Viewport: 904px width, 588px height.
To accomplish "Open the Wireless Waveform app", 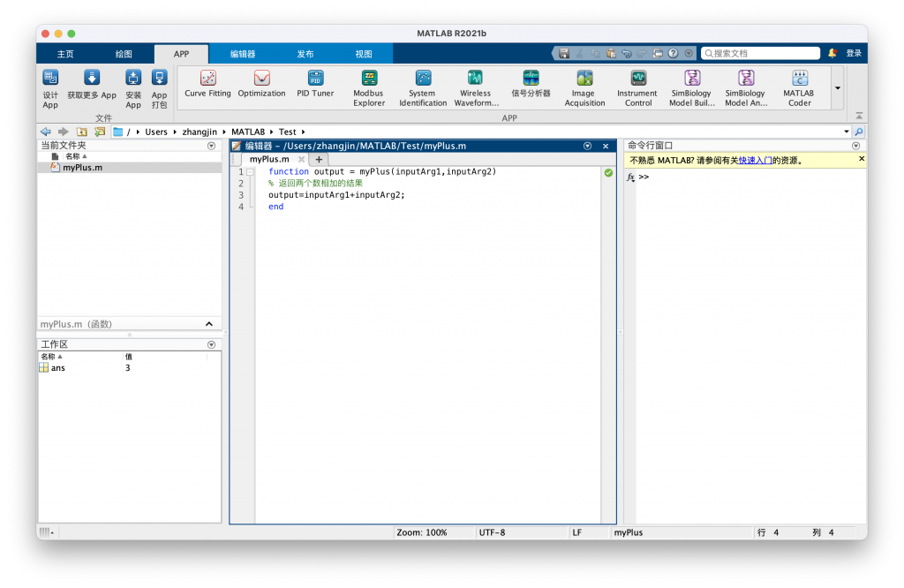I will (x=476, y=89).
